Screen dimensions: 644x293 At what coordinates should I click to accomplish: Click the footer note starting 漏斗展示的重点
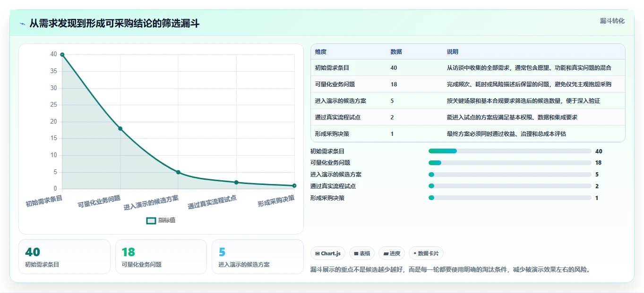pos(450,269)
